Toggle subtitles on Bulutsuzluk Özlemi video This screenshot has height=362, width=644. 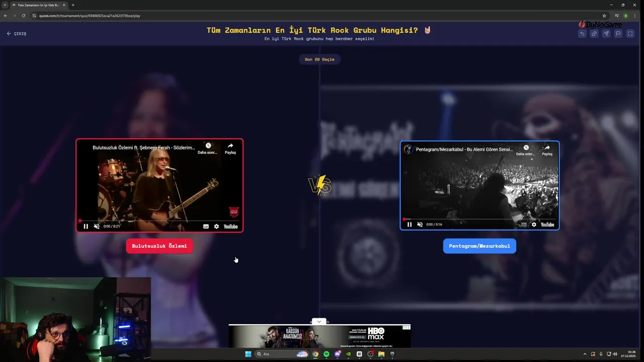[x=206, y=226]
